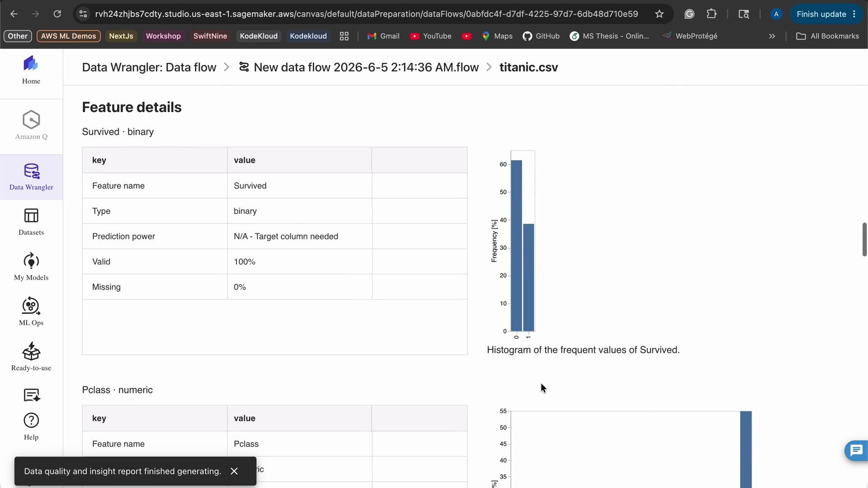Dismiss the report finished notification

click(x=234, y=471)
